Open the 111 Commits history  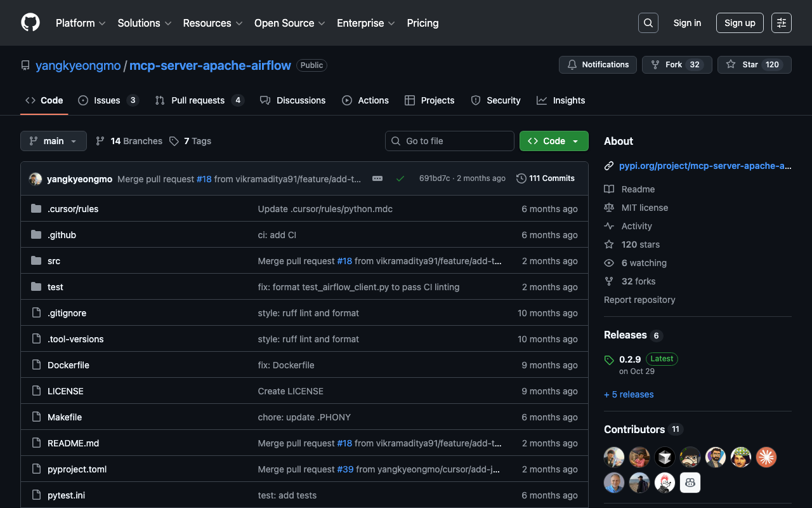click(546, 178)
